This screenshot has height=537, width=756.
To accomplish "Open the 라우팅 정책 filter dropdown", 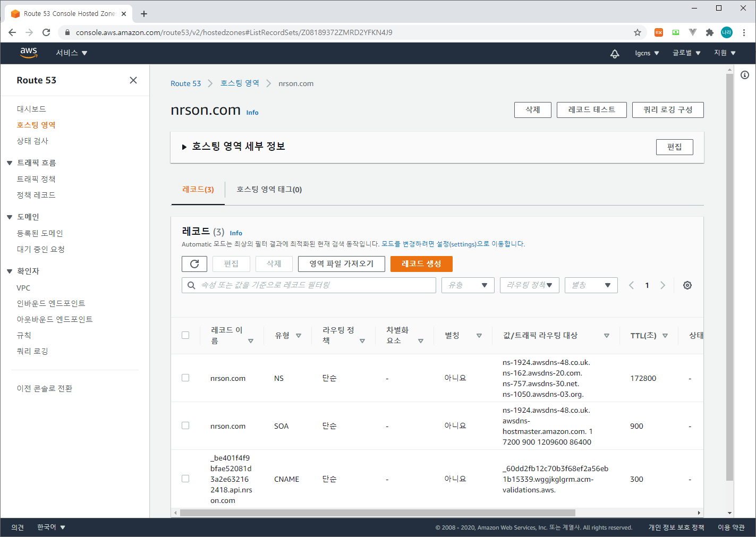I will tap(530, 285).
